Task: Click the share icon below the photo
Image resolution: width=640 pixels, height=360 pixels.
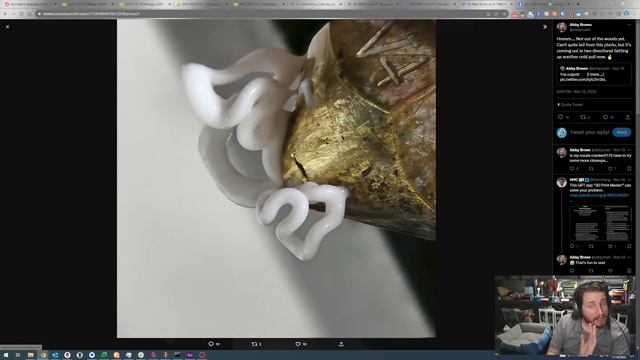Action: [x=341, y=344]
